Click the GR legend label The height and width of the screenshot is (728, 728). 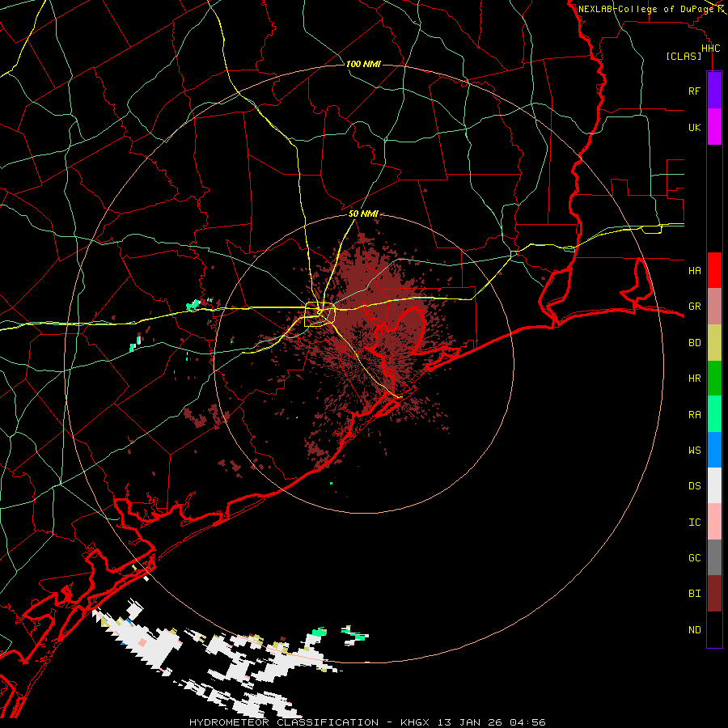pyautogui.click(x=694, y=307)
